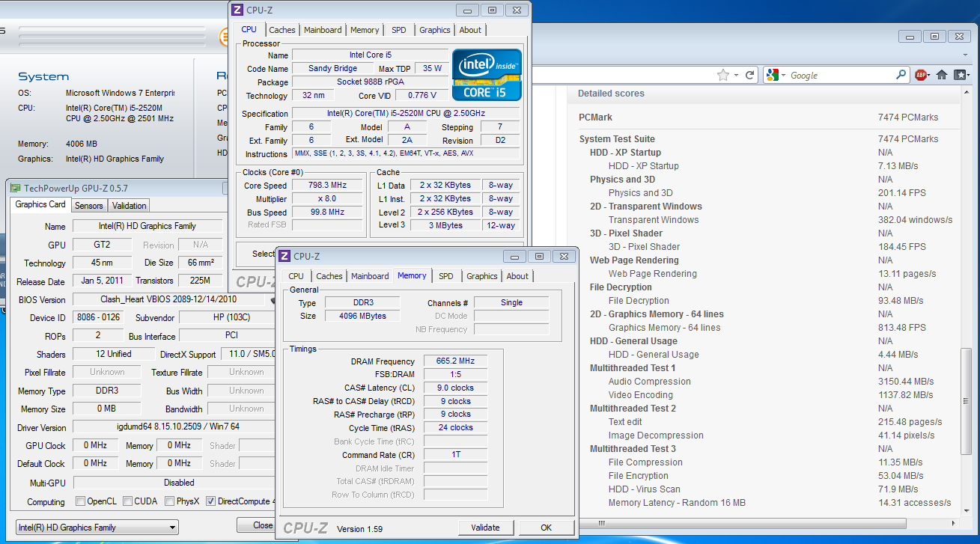Switch to Mainboard tab in rear CPU-Z
980x544 pixels.
click(x=323, y=30)
